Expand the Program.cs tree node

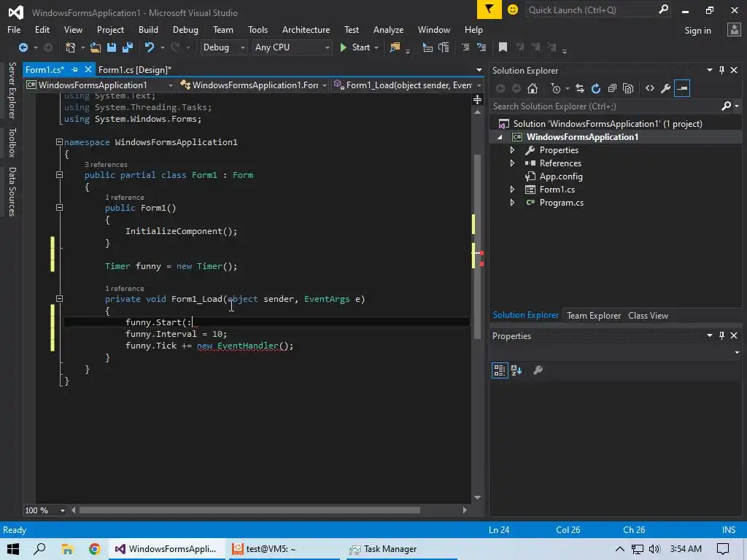coord(513,203)
